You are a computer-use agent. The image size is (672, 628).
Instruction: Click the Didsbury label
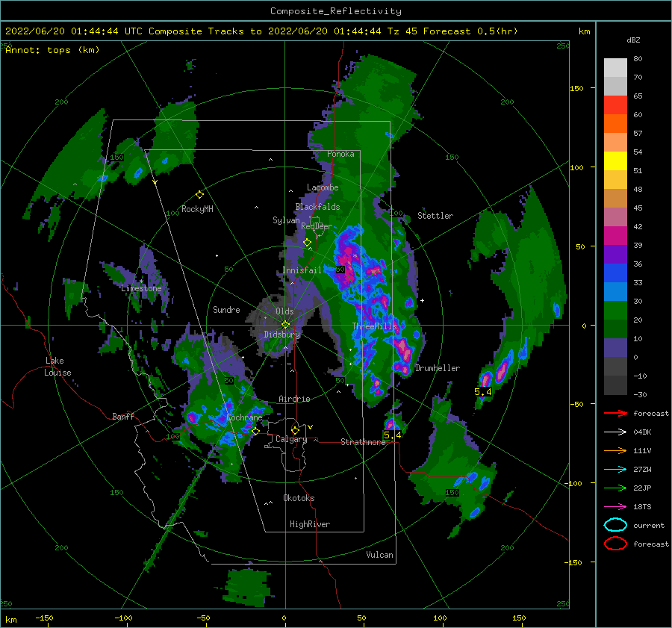281,335
